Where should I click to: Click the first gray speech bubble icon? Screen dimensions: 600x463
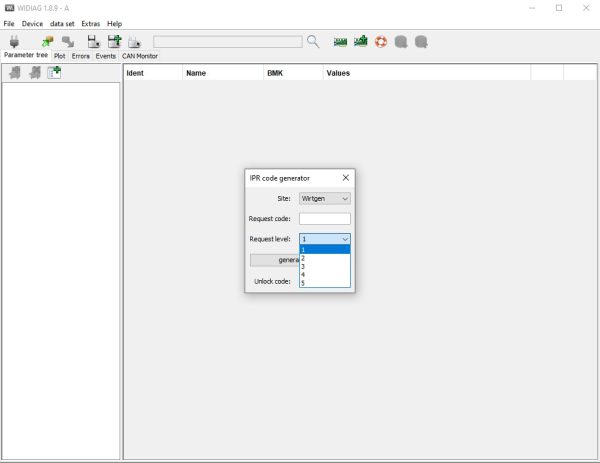tap(401, 42)
